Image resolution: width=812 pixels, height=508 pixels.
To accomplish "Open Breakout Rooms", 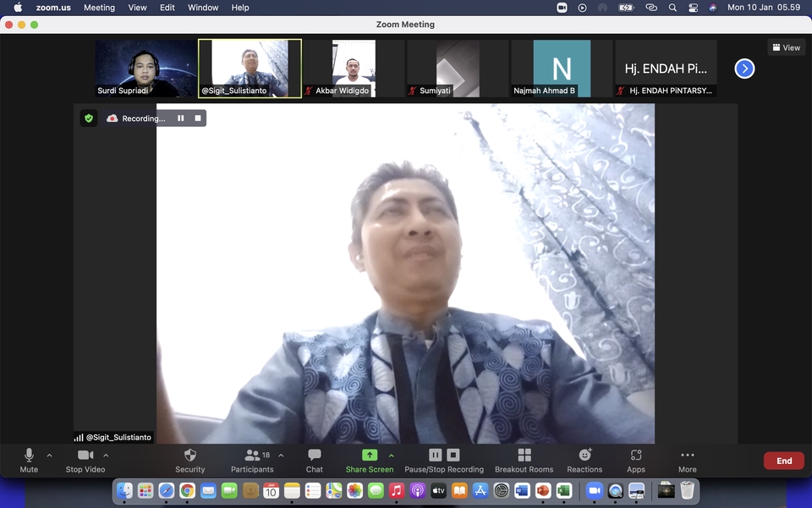I will [524, 461].
